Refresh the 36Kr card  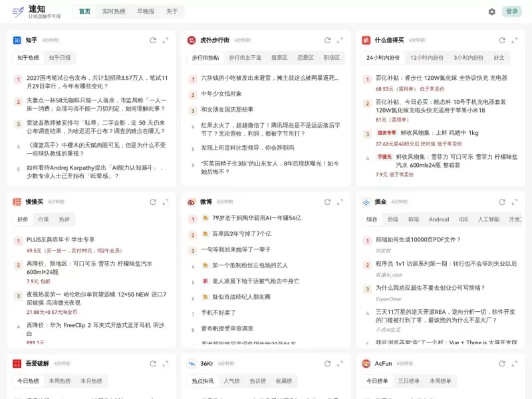click(x=327, y=364)
